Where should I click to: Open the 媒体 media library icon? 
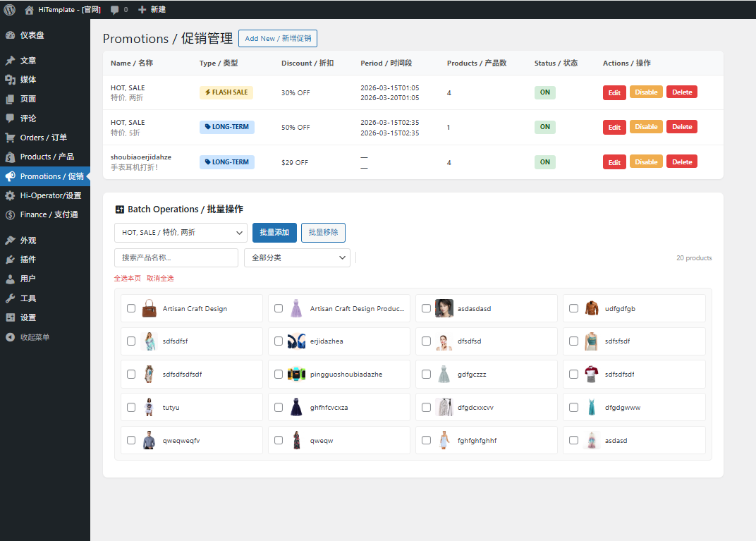(x=10, y=80)
